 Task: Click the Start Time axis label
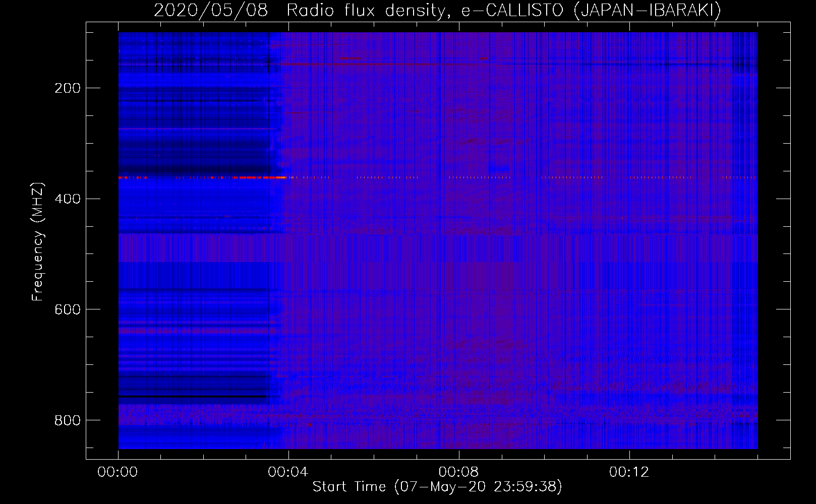pos(437,487)
